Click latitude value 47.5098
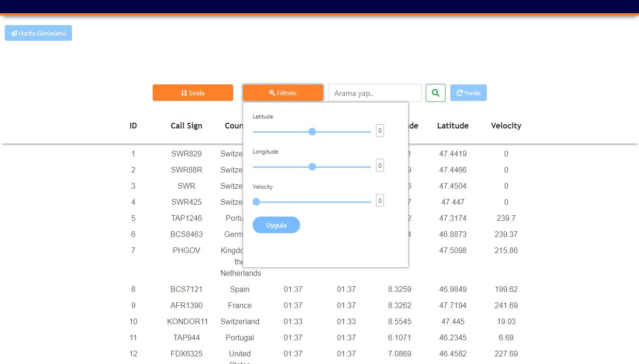Viewport: 639px width, 364px height. pyautogui.click(x=453, y=250)
